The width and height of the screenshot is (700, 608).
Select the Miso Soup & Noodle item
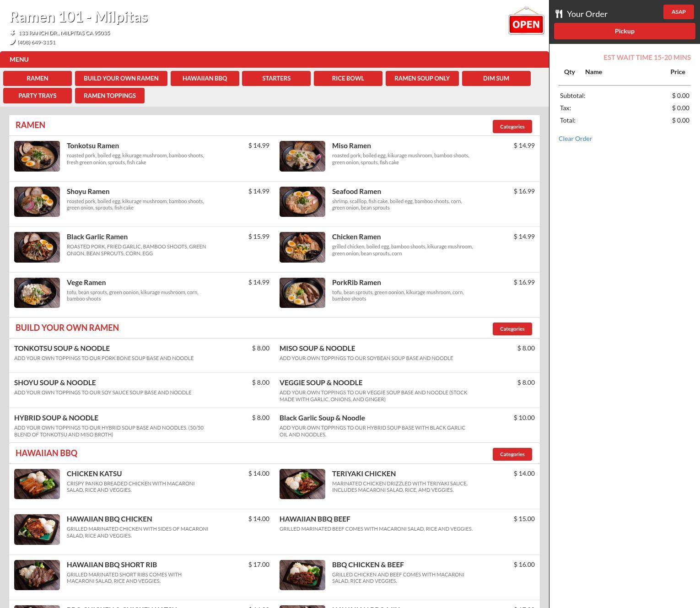317,349
